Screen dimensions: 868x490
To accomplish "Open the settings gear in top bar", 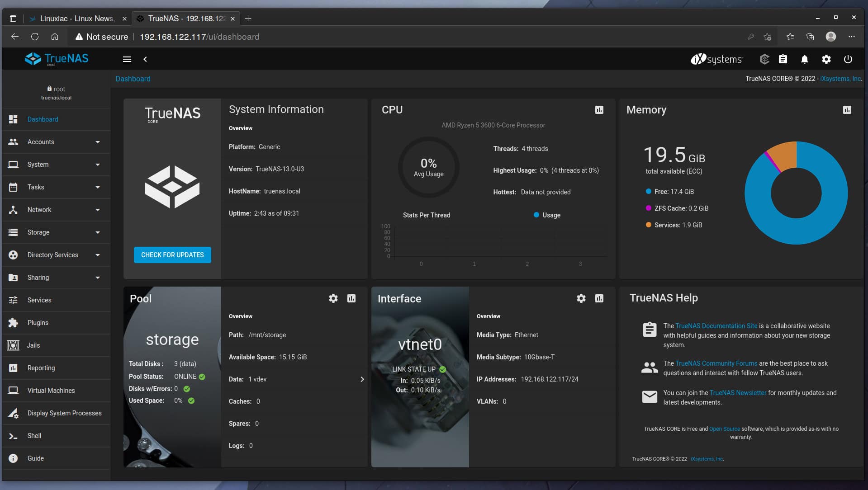I will point(826,59).
